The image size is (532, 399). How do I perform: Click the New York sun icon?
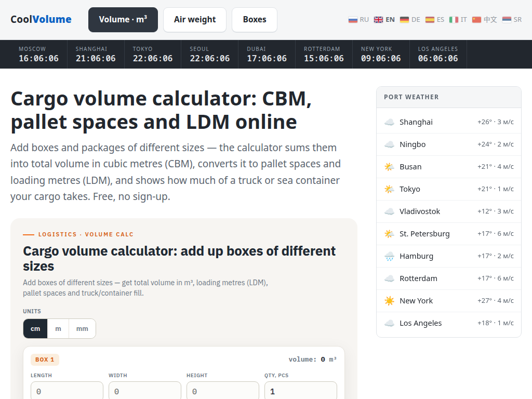pos(389,301)
